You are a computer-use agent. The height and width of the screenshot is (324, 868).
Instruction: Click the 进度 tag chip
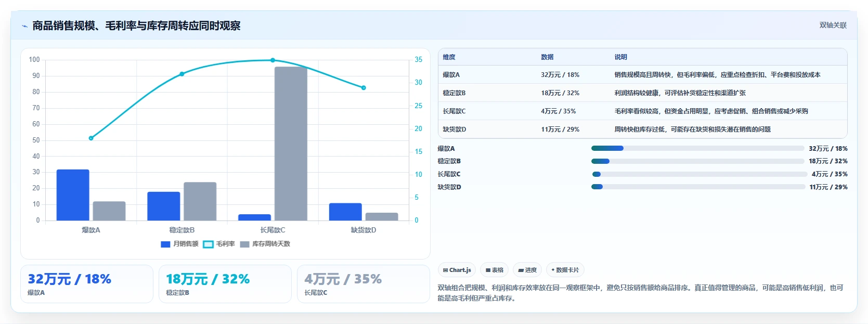(x=527, y=270)
